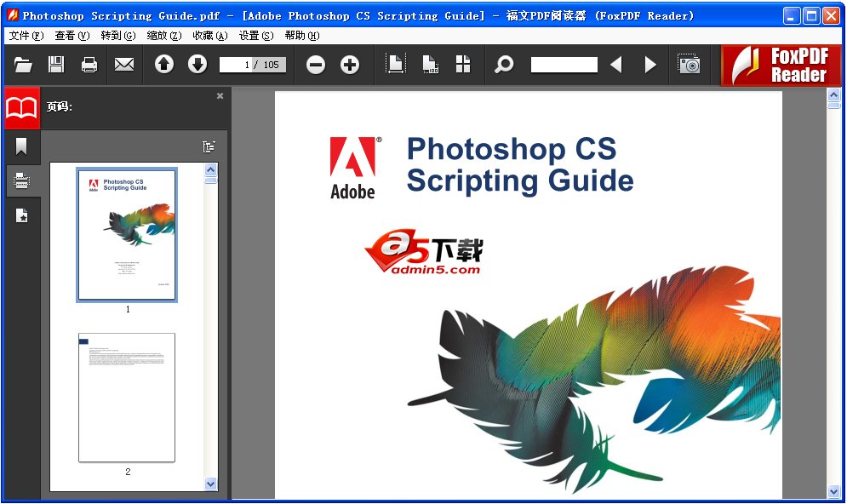Click the 页码: label in side panel

tap(59, 106)
